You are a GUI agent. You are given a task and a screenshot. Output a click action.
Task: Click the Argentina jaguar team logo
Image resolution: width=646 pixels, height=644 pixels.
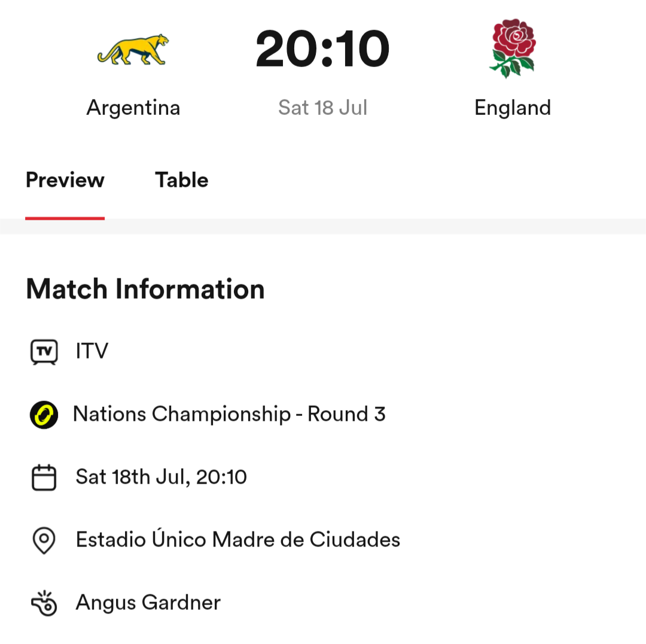pos(133,49)
